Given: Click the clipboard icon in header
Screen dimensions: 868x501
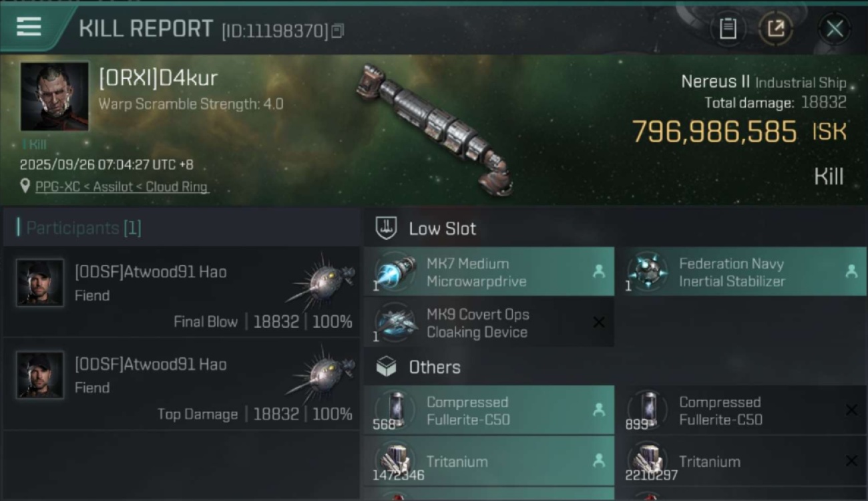Looking at the screenshot, I should coord(728,29).
